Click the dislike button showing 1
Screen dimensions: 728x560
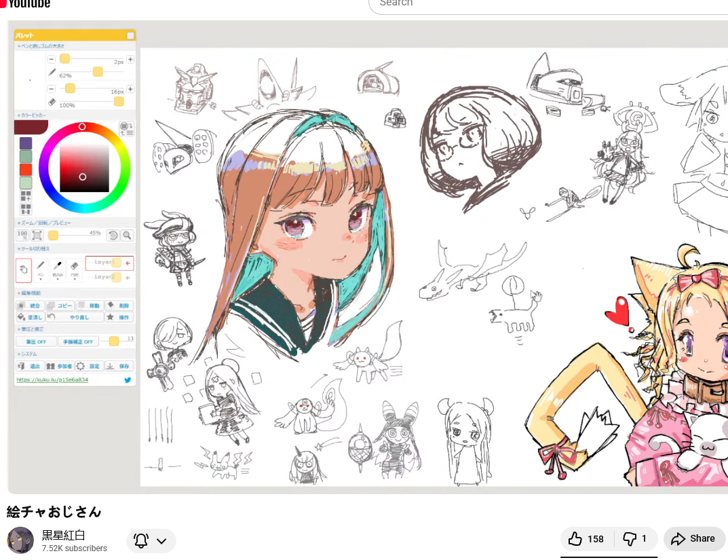coord(636,539)
